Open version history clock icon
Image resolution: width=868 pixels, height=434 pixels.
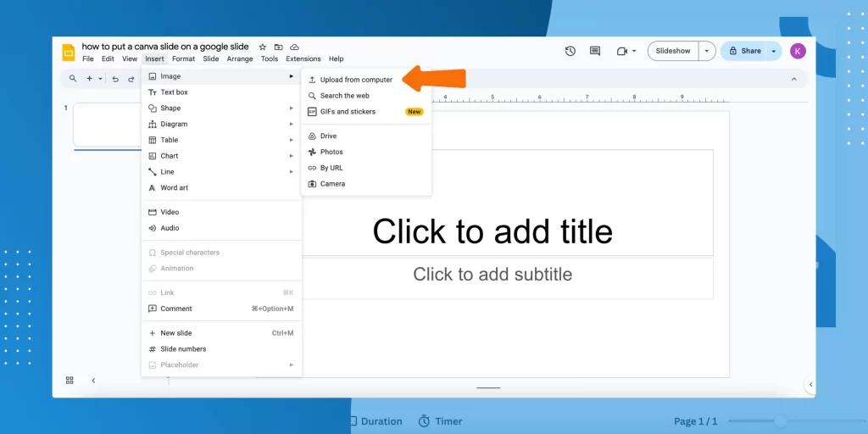click(x=570, y=51)
